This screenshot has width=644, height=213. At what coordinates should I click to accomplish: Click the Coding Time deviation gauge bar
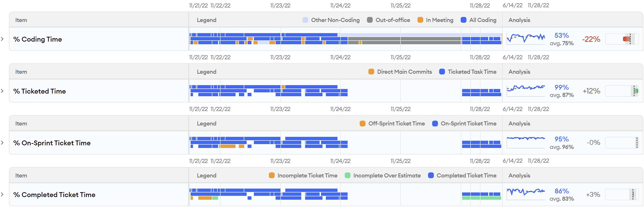pos(622,39)
